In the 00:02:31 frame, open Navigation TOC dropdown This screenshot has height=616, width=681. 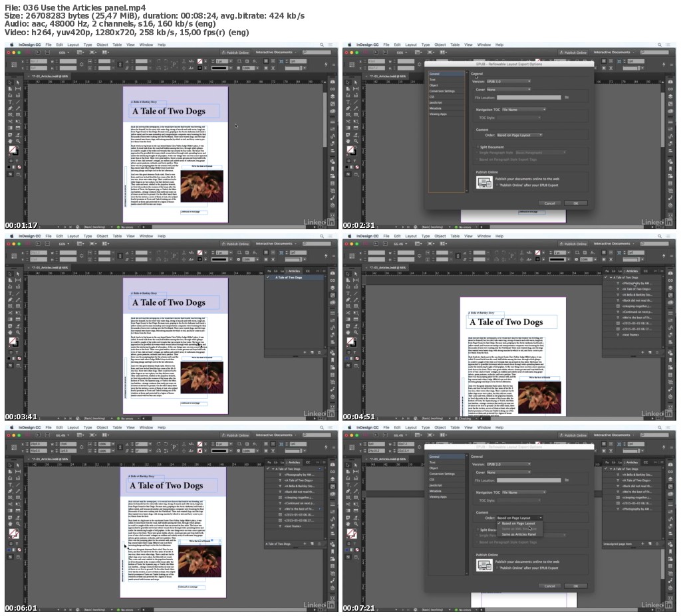(x=523, y=110)
